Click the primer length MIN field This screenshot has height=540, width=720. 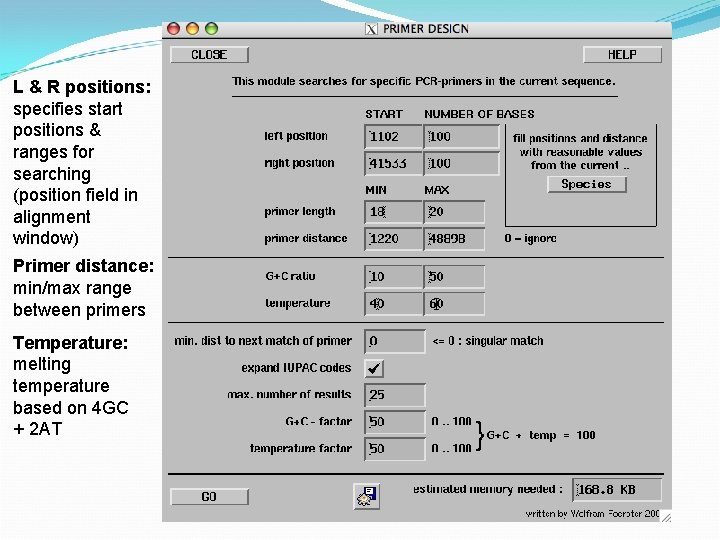pyautogui.click(x=393, y=212)
